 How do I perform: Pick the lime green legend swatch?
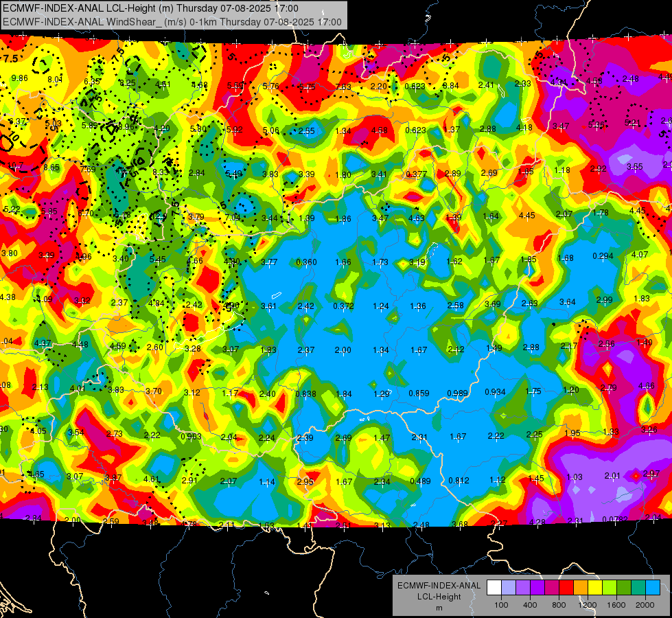click(x=610, y=588)
